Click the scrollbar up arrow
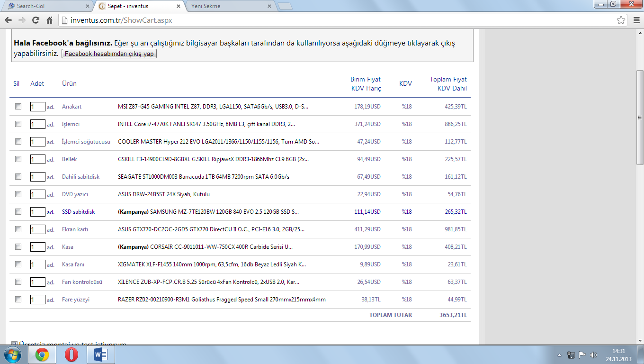Screen dimensions: 644x364 [640, 32]
